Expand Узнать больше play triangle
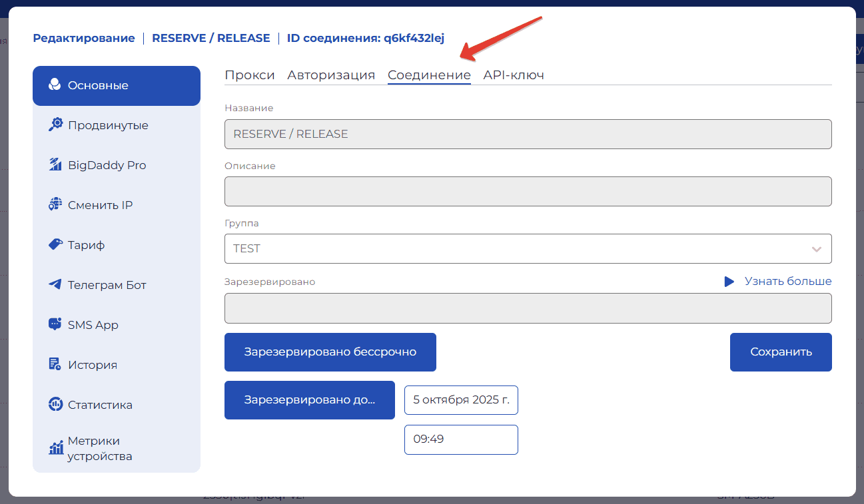 tap(729, 282)
